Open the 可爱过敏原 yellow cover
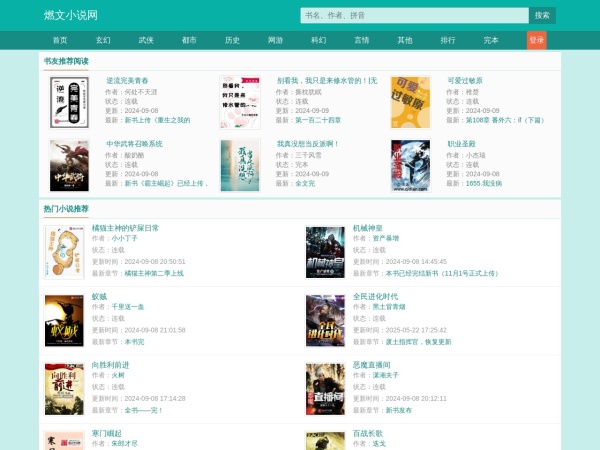 (x=411, y=102)
